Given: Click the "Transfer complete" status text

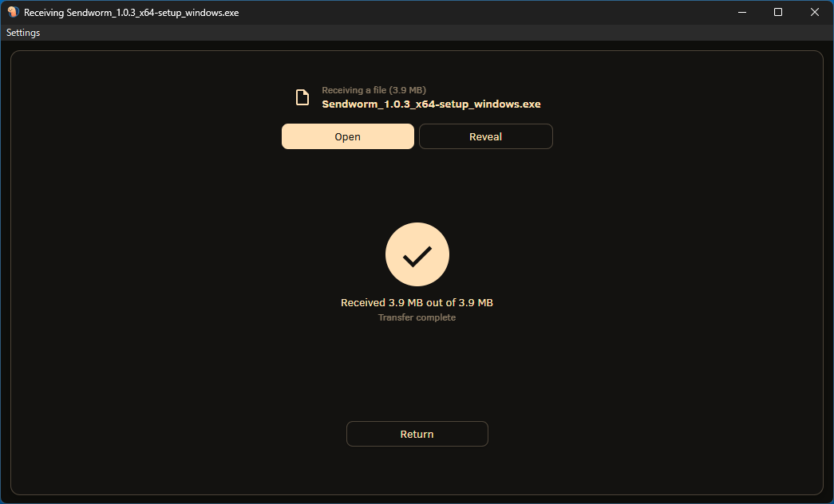Looking at the screenshot, I should click(417, 317).
